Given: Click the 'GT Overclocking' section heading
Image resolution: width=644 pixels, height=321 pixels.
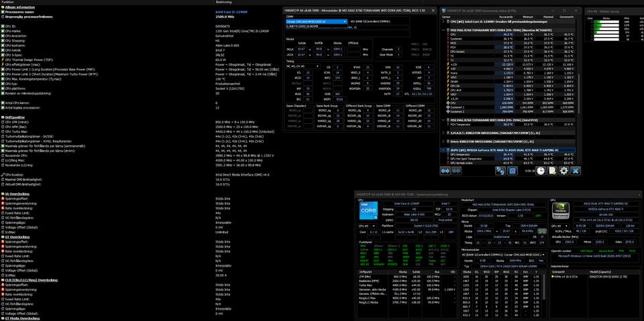Looking at the screenshot, I should point(17,237).
